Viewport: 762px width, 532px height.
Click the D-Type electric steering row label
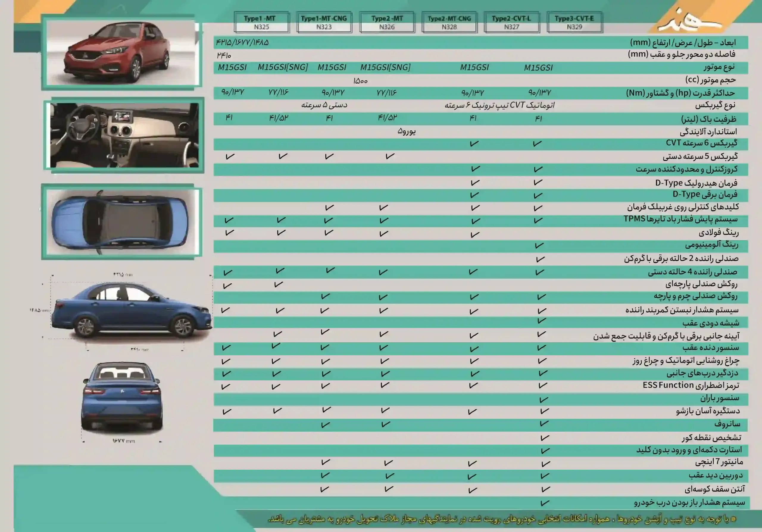click(x=705, y=194)
